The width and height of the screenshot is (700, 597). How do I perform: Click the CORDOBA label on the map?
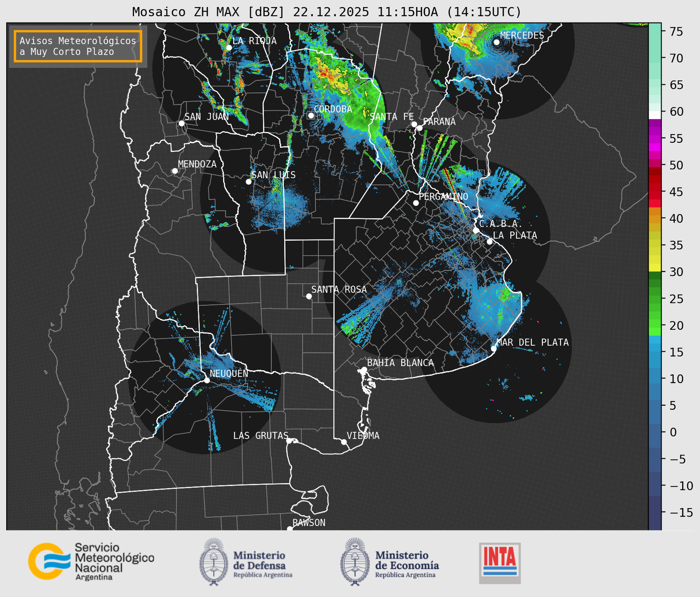click(333, 109)
